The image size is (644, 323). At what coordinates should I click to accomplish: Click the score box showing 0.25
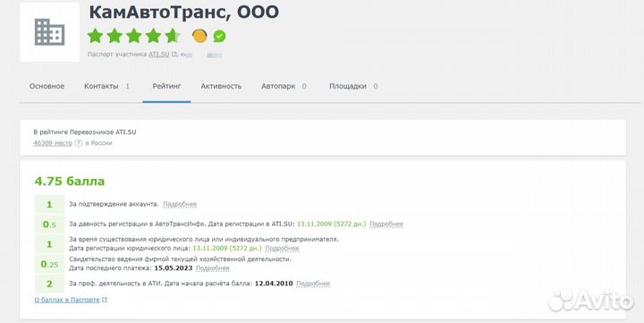(x=49, y=264)
